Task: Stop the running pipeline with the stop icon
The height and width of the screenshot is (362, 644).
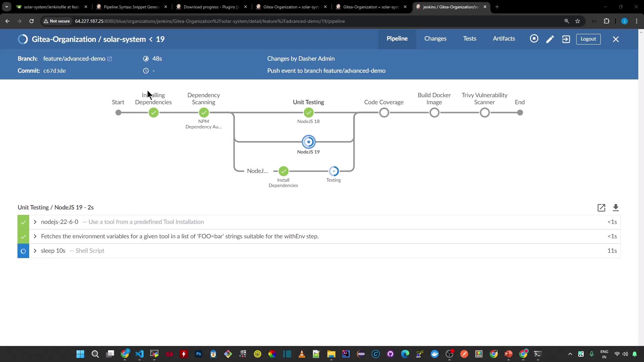Action: pos(534,39)
